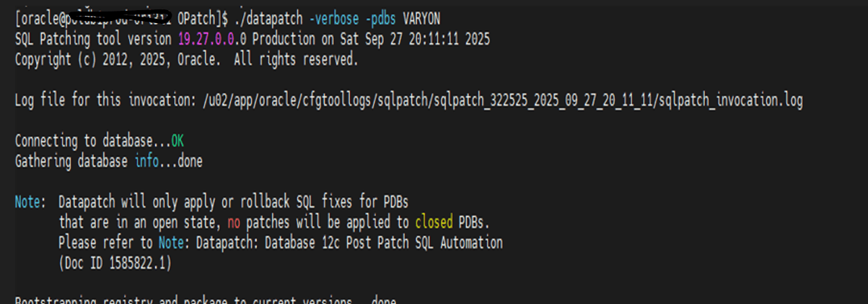Image resolution: width=868 pixels, height=304 pixels.
Task: Click the '-pdbs' flag in command
Action: [x=382, y=19]
